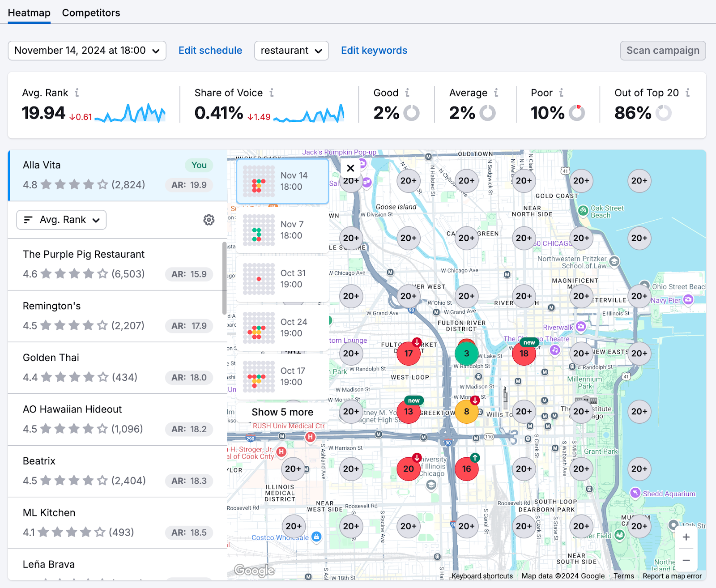Select the Nov 7 heatmap thumbnail

282,230
